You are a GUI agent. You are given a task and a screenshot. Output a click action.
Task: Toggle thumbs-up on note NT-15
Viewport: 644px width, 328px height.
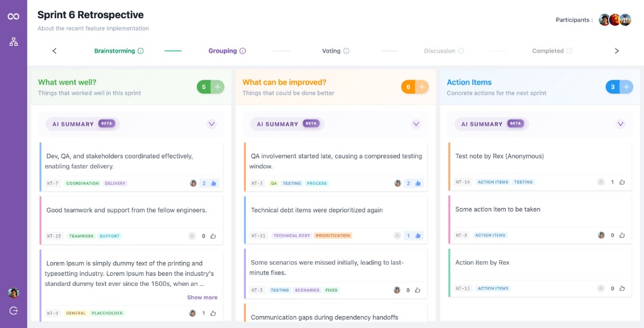(x=213, y=236)
